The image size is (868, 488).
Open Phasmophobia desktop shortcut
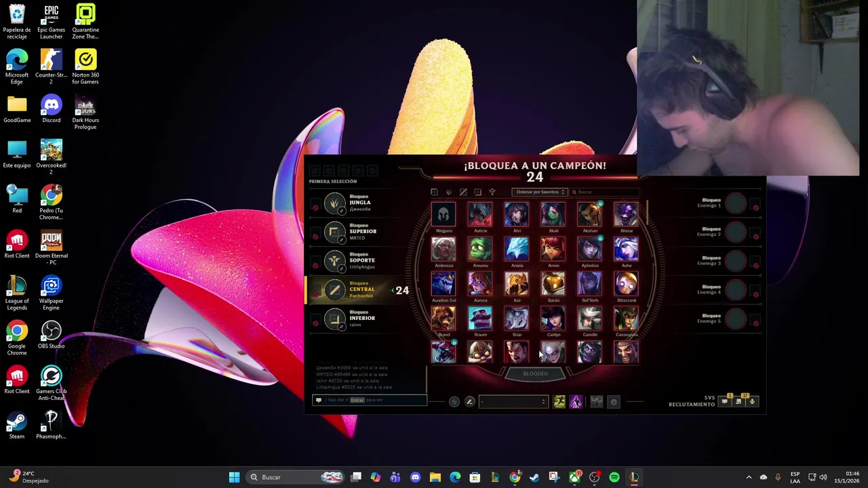(x=51, y=425)
